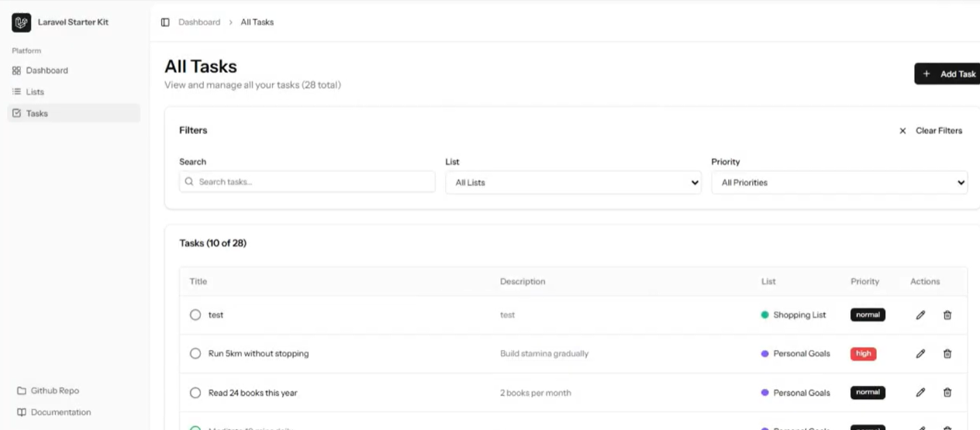
Task: Click the 'Tasks (10 of 28)' heading
Action: point(213,243)
